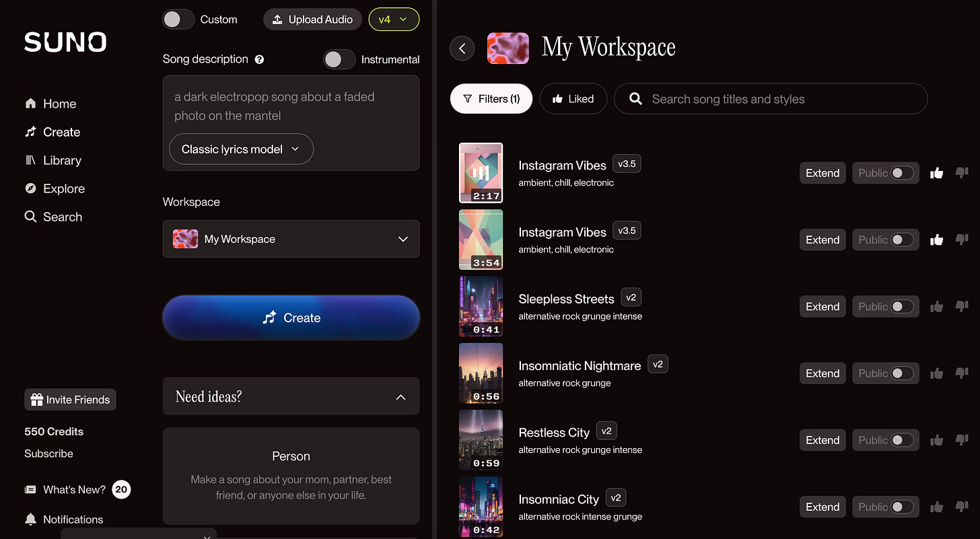Like the Insomniatic Nightmare song
Image resolution: width=980 pixels, height=539 pixels.
tap(936, 373)
